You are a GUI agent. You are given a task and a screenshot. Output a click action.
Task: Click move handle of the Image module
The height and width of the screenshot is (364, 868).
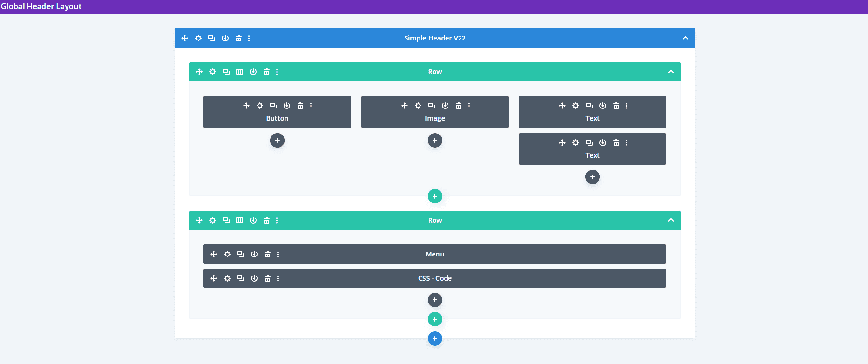tap(405, 106)
